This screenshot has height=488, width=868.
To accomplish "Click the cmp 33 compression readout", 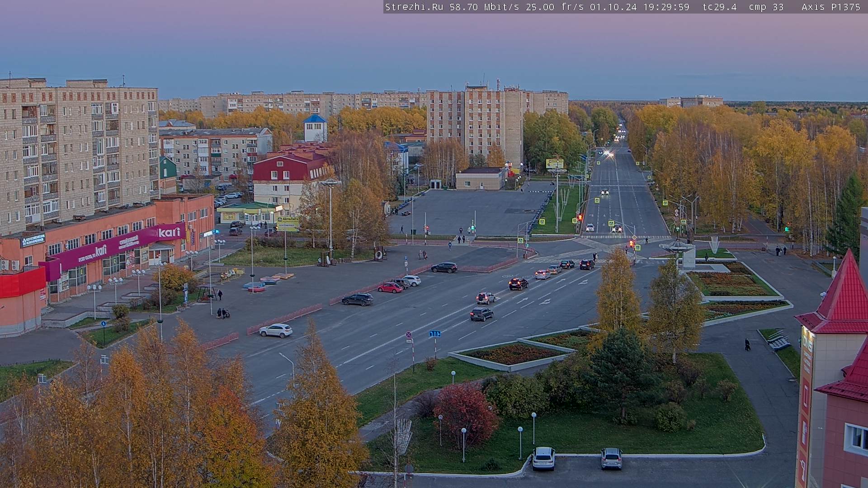I will tap(766, 7).
